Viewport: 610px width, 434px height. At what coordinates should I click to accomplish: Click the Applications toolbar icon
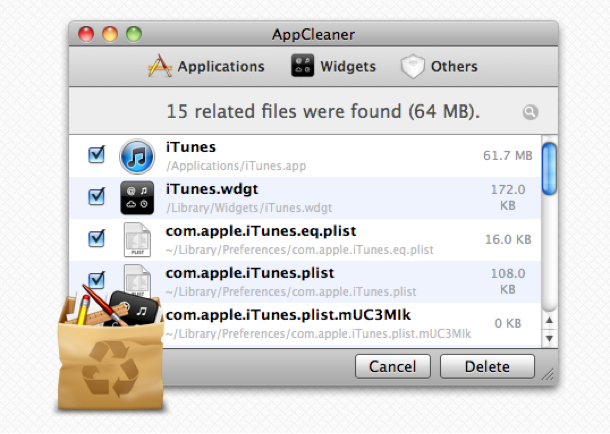click(x=159, y=67)
